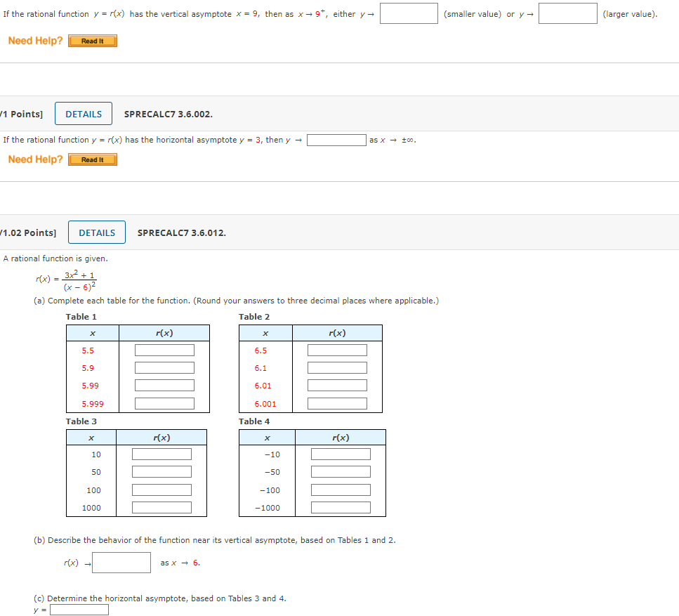Viewport: 679px width, 616px height.
Task: Select Table 4 r(x) field for x = -1000
Action: tap(341, 507)
